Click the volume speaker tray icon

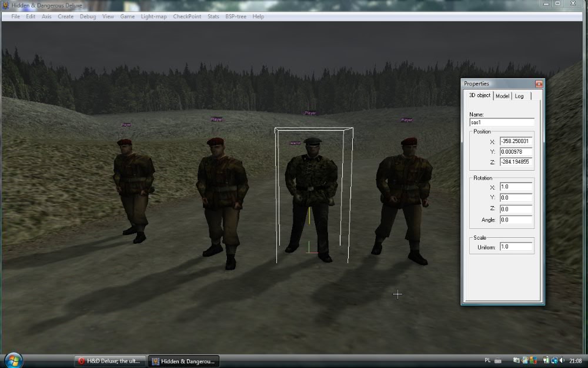point(562,360)
